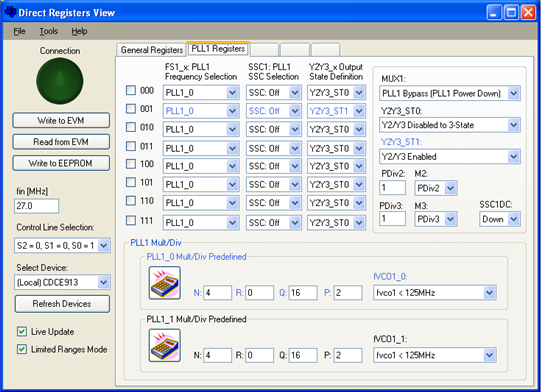Click the fin [MHz] input field
This screenshot has width=550, height=392.
click(36, 206)
